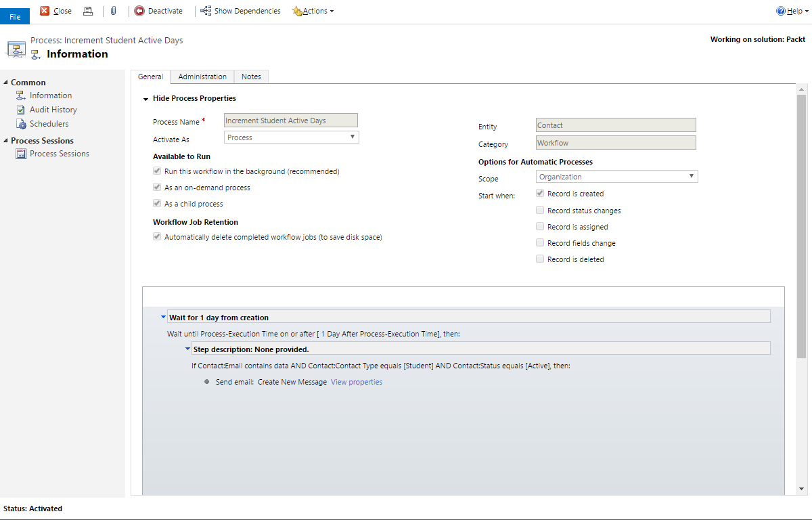This screenshot has width=812, height=520.
Task: Click the Deactivate button label
Action: 165,11
